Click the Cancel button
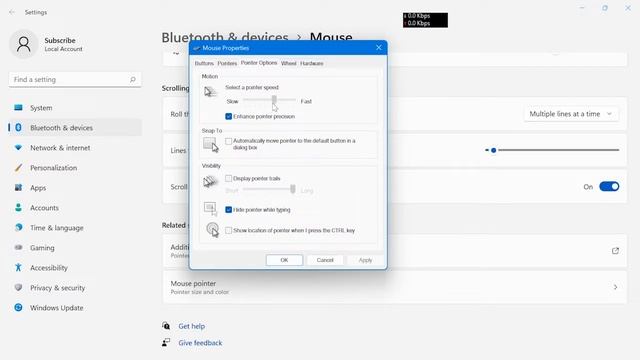The height and width of the screenshot is (360, 640). (325, 260)
